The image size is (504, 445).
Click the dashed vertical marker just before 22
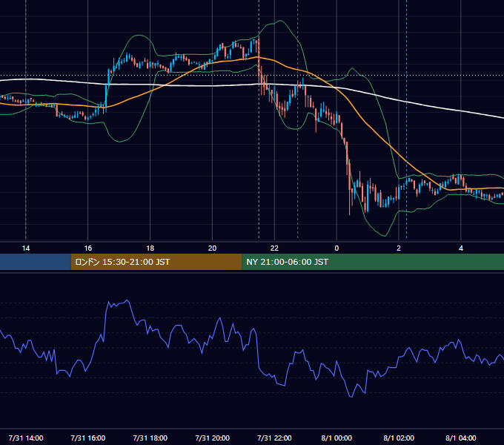pos(259,119)
